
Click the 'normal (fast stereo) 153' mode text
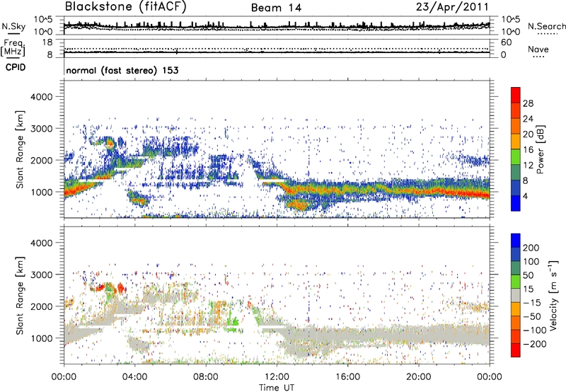(122, 70)
